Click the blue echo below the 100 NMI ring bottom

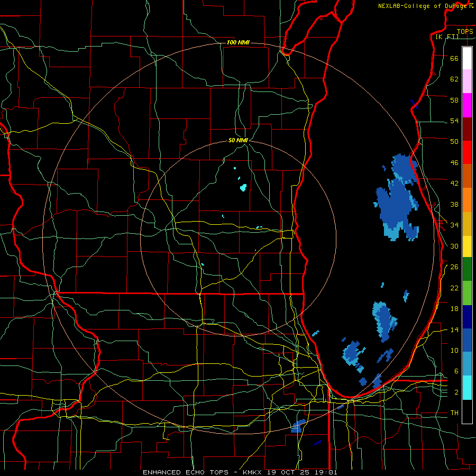pos(299,426)
